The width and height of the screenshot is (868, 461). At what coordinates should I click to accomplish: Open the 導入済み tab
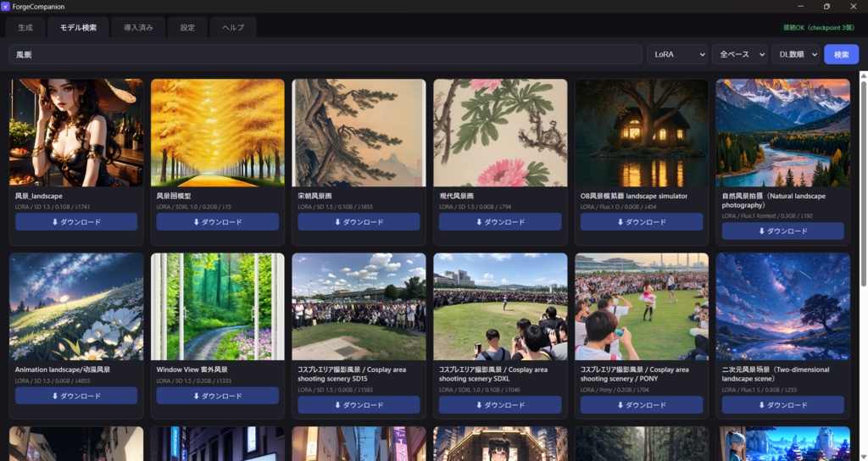[x=138, y=28]
